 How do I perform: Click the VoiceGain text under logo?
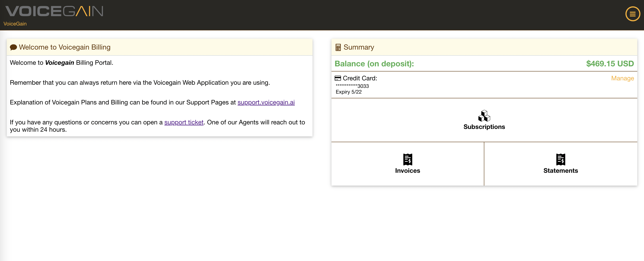tap(15, 24)
